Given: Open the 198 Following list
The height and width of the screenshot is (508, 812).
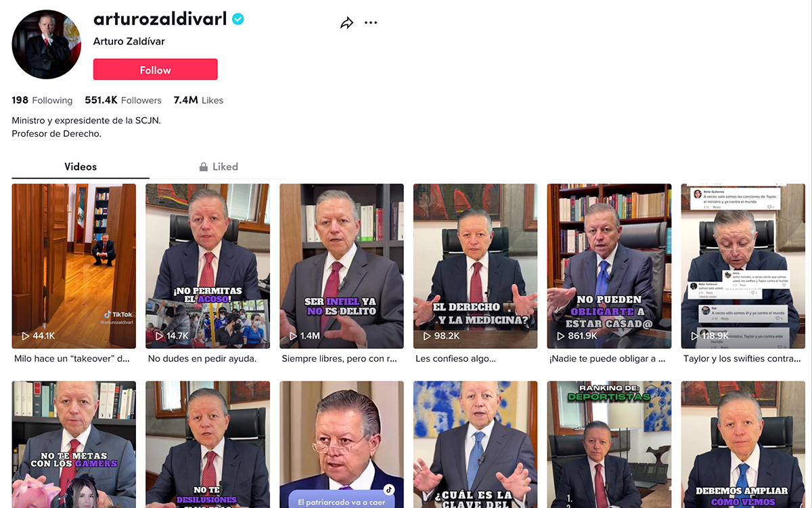Looking at the screenshot, I should click(x=42, y=100).
